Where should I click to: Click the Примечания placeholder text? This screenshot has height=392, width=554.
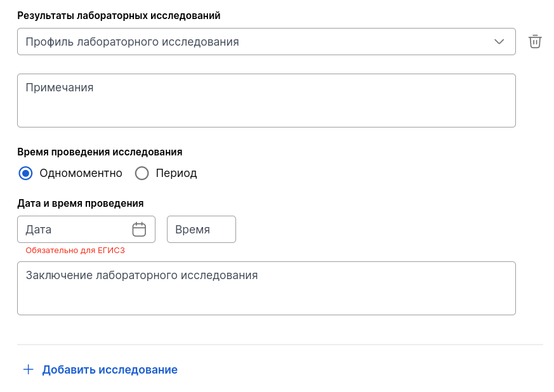60,88
